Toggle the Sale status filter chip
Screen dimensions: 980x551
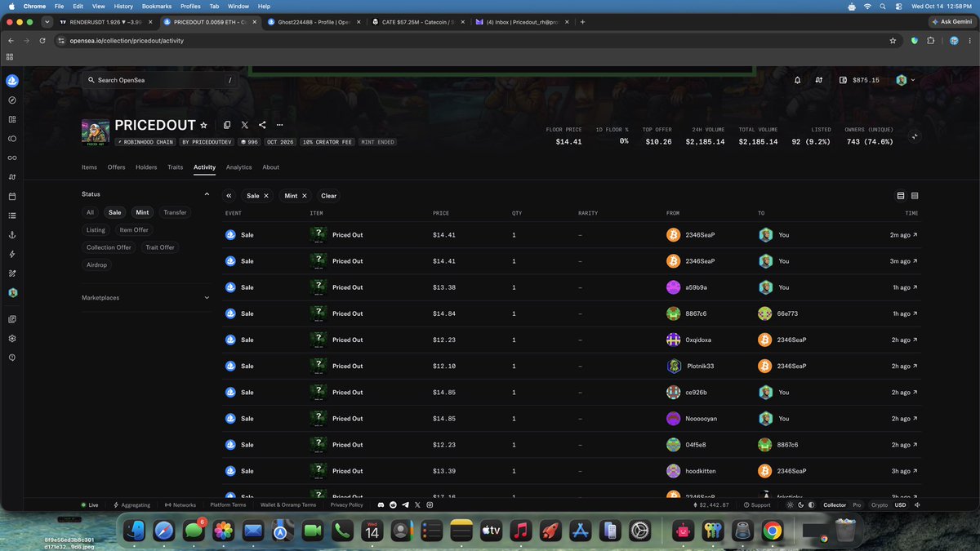pyautogui.click(x=114, y=212)
